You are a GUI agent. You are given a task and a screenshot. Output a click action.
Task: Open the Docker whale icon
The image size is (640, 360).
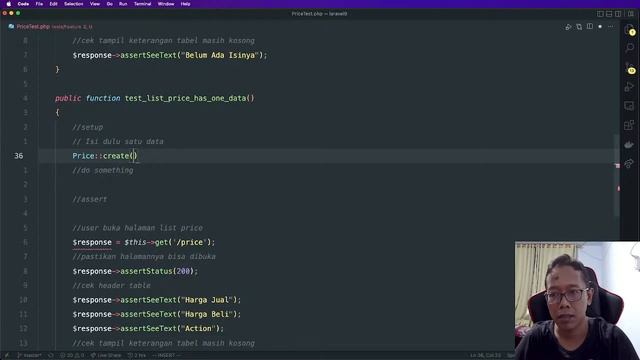coord(629,144)
